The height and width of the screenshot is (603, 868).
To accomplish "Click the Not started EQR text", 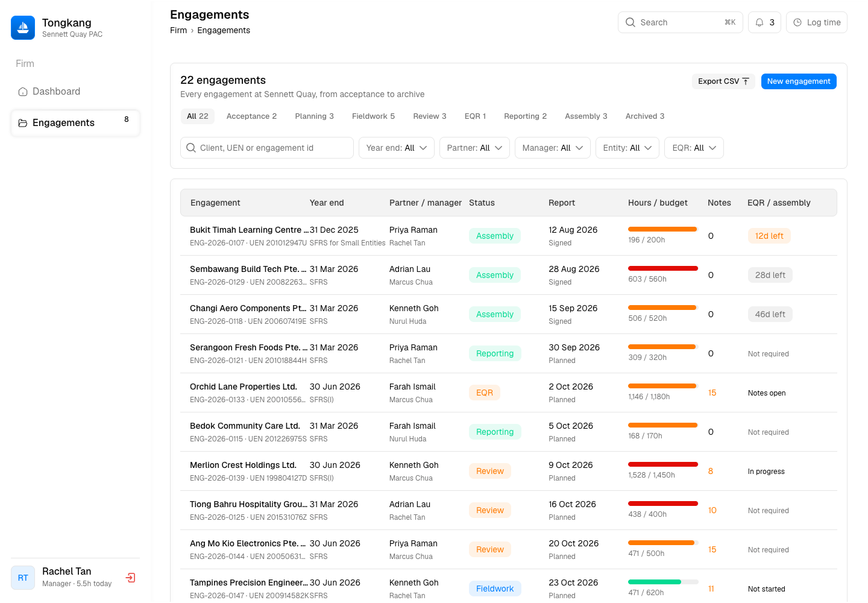I will click(x=767, y=589).
